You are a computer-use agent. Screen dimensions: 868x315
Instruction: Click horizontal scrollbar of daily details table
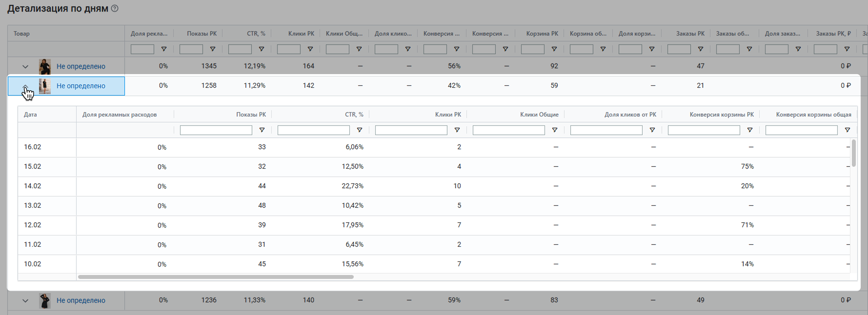coord(216,277)
